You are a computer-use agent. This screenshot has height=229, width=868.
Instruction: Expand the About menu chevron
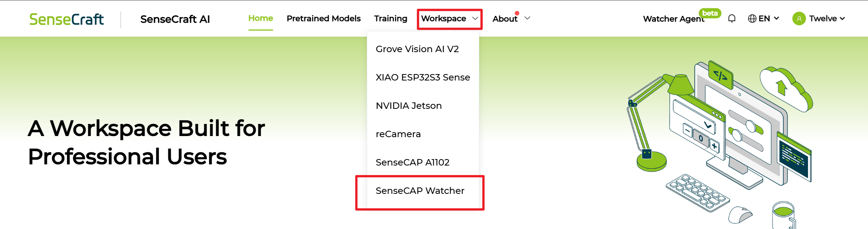pyautogui.click(x=527, y=18)
